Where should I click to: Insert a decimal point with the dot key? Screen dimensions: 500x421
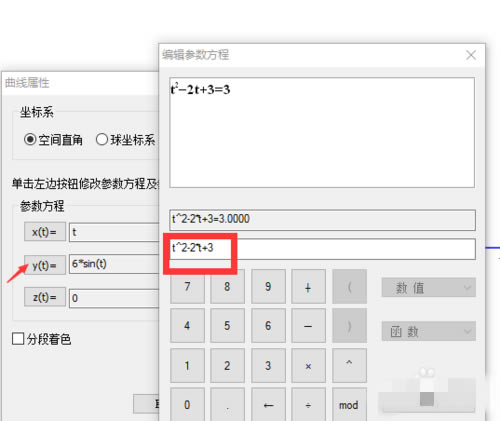point(227,404)
